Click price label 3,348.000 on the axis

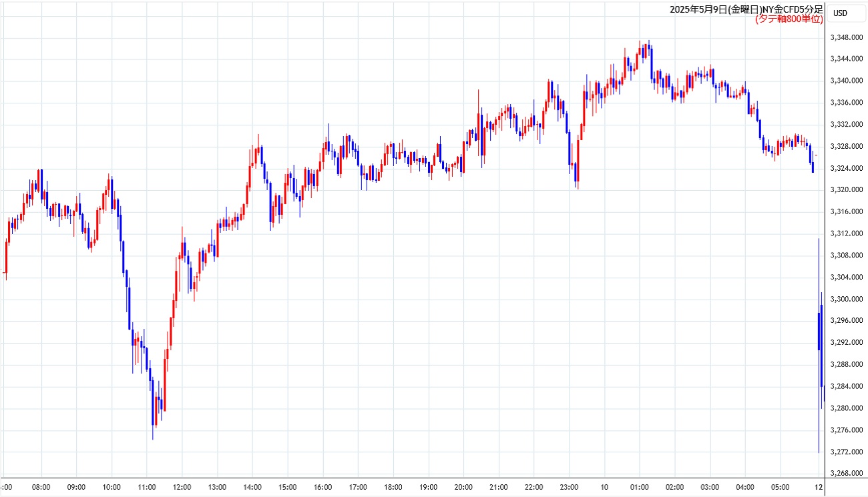tap(847, 37)
